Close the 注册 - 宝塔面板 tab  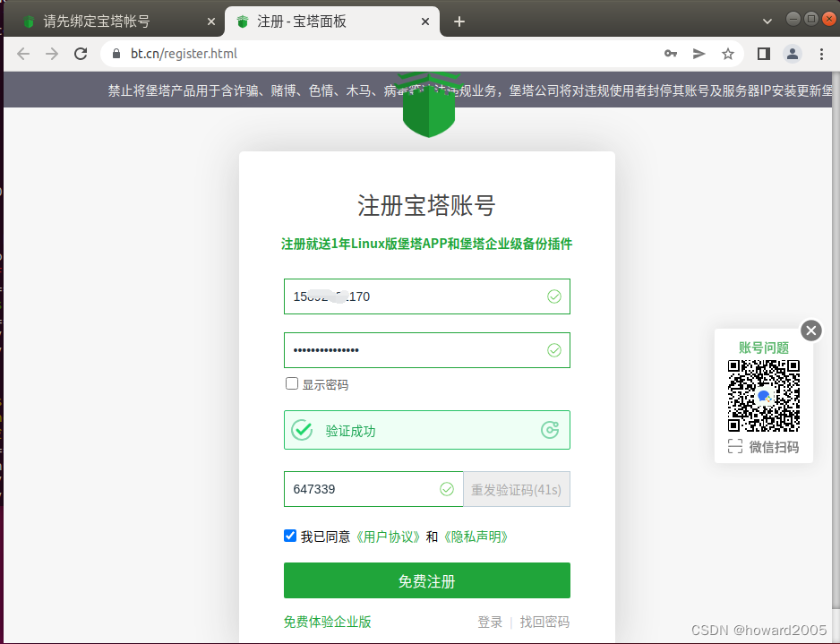coord(425,21)
